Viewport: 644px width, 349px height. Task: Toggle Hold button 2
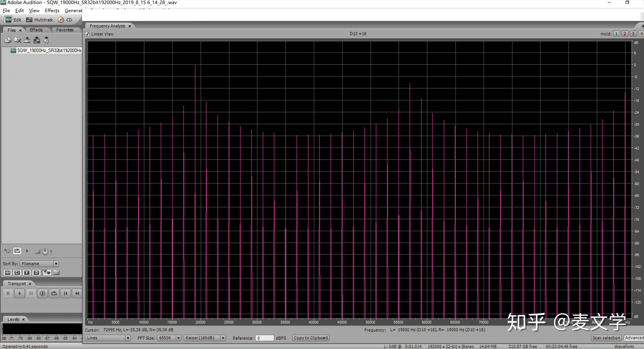point(625,34)
